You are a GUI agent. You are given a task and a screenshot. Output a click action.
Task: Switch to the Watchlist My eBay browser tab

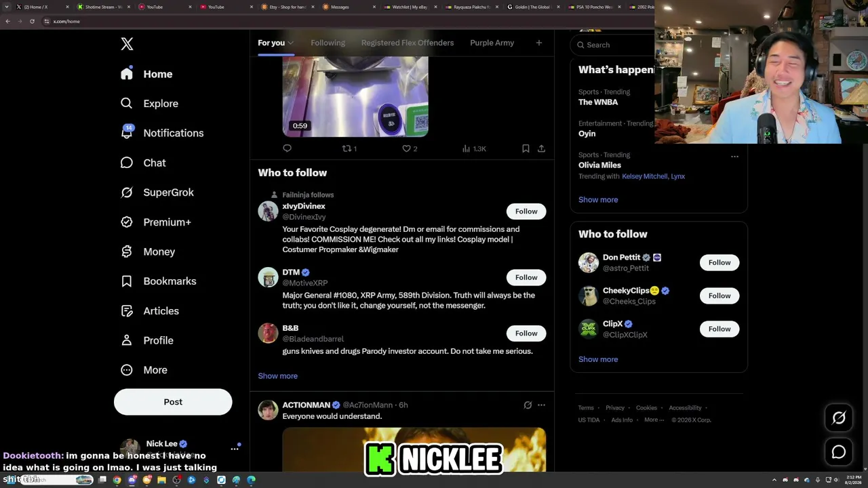pos(411,7)
